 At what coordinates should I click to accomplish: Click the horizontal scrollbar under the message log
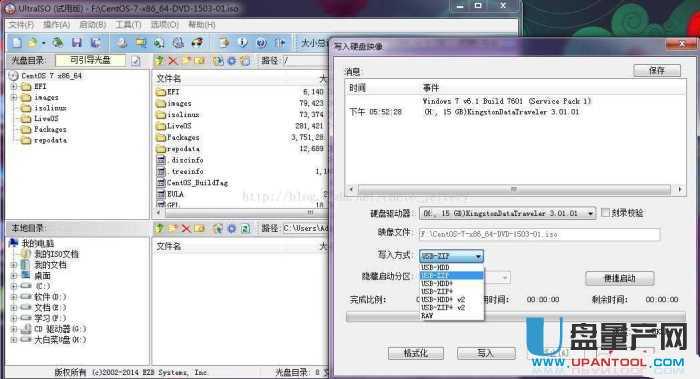click(x=515, y=189)
